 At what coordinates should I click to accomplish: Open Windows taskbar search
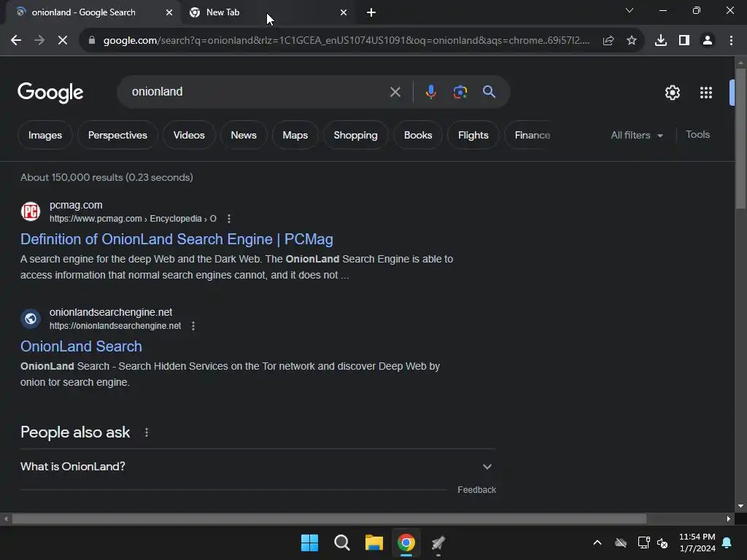point(342,542)
